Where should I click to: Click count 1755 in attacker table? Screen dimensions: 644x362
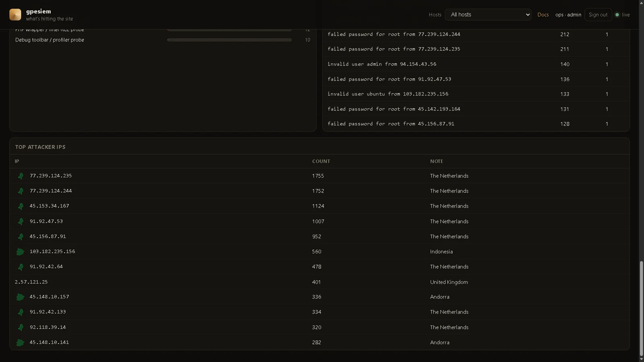click(318, 176)
